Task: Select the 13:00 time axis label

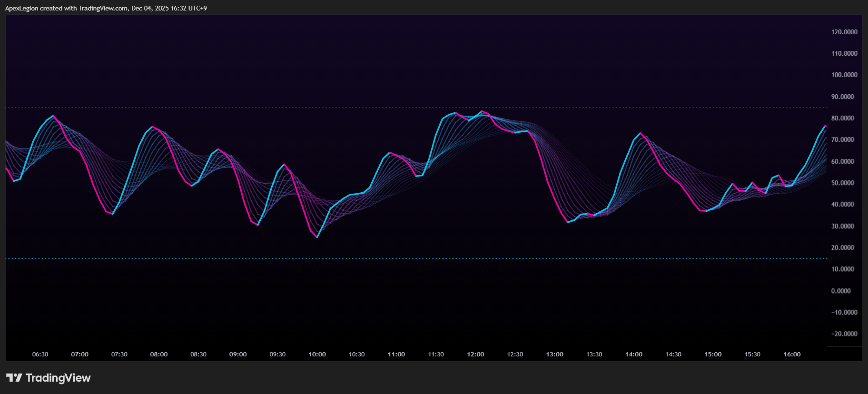Action: coord(554,354)
